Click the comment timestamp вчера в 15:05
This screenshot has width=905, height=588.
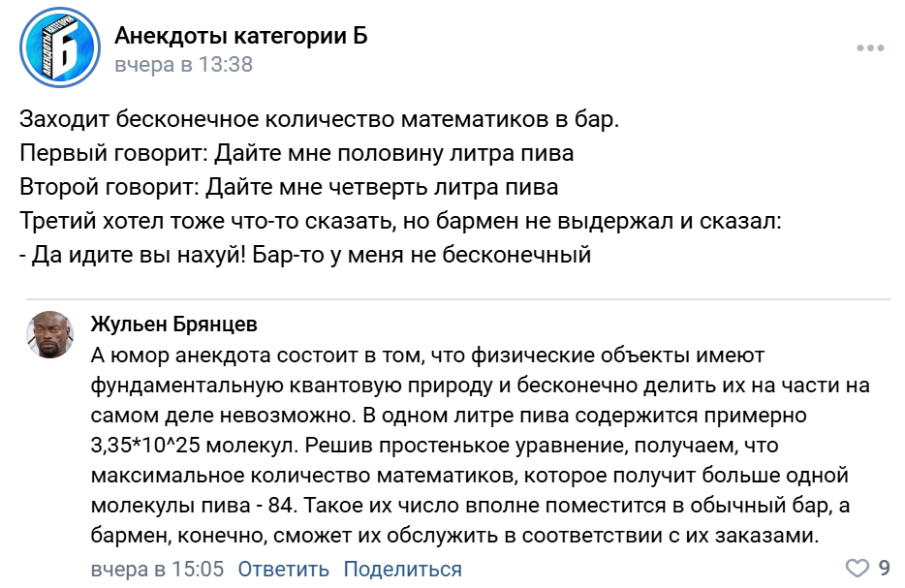(x=157, y=569)
